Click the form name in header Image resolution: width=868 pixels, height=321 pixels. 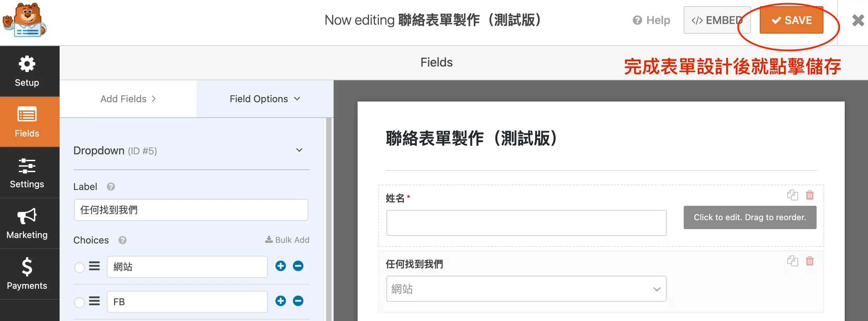[x=470, y=20]
